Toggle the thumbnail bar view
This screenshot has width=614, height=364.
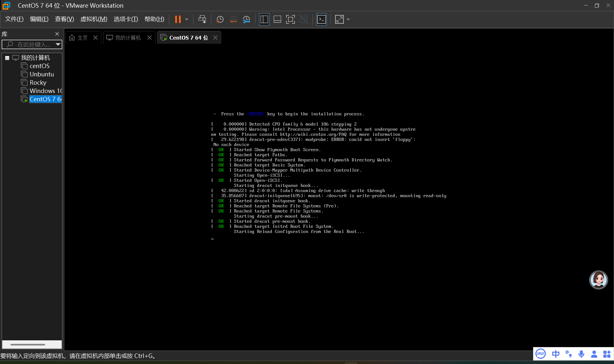[277, 19]
